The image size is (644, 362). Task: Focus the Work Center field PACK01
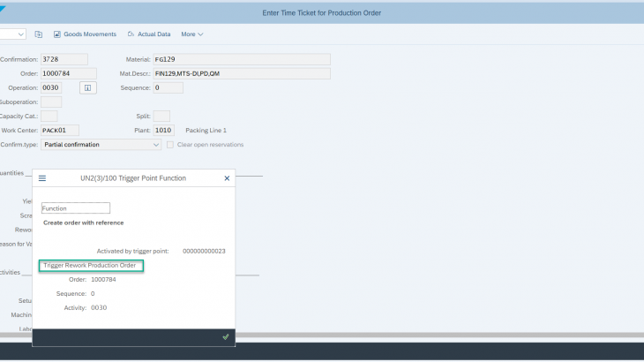pyautogui.click(x=60, y=130)
